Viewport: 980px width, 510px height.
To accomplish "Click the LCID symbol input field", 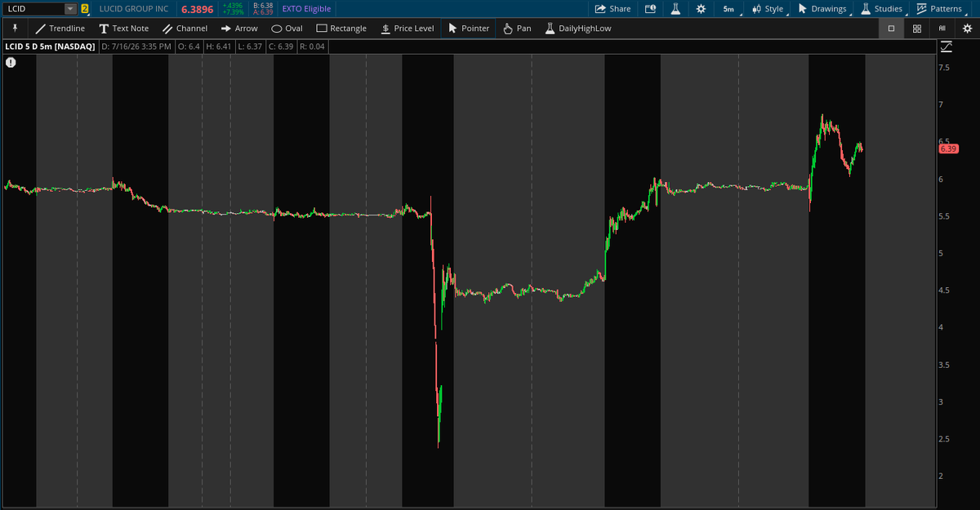I will pos(33,9).
